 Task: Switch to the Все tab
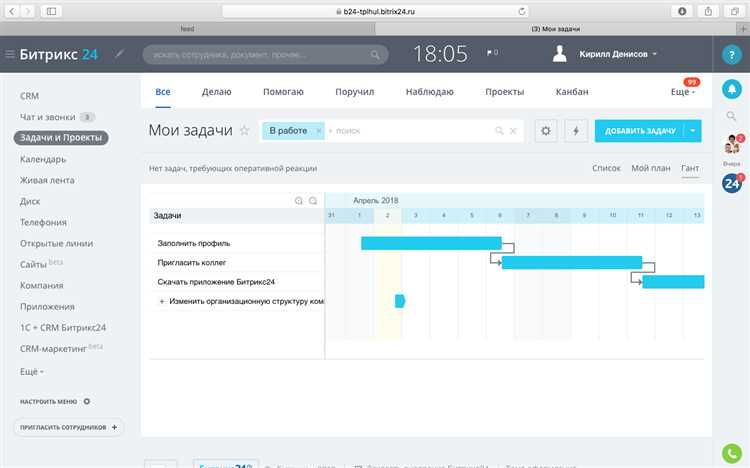(x=163, y=92)
